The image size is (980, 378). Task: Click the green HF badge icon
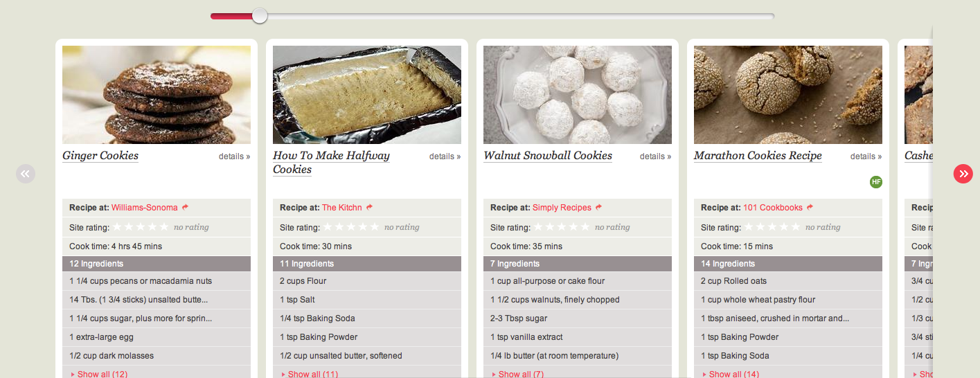click(x=876, y=182)
